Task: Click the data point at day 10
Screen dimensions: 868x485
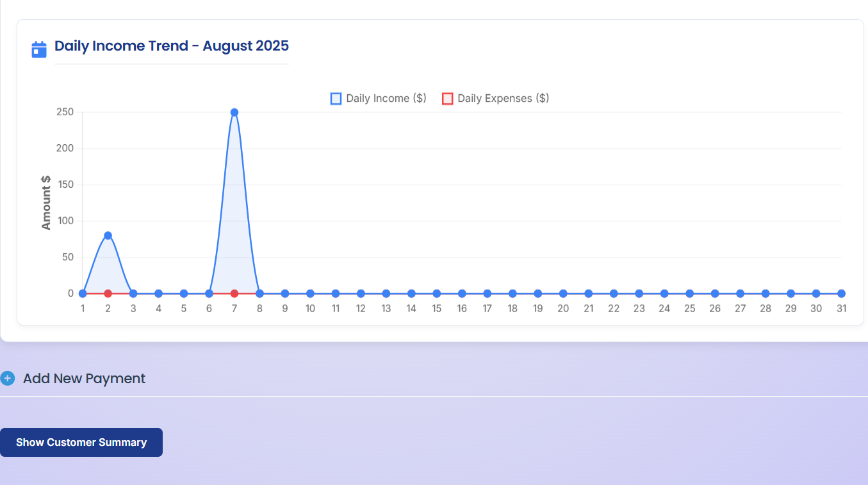Action: (x=310, y=293)
